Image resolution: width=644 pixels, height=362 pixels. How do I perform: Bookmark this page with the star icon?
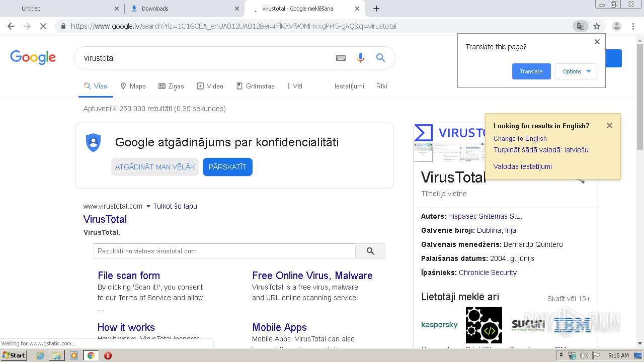[597, 26]
